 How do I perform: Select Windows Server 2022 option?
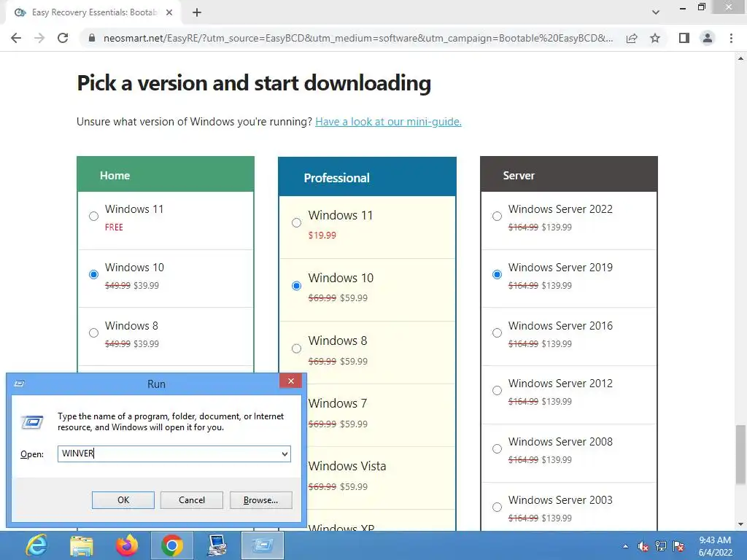click(x=497, y=217)
